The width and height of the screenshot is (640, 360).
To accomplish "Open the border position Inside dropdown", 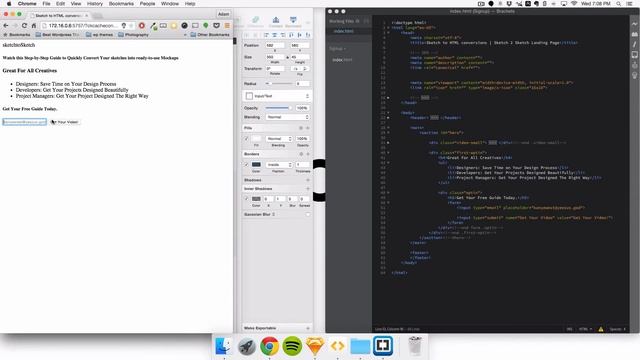I will pos(279,164).
